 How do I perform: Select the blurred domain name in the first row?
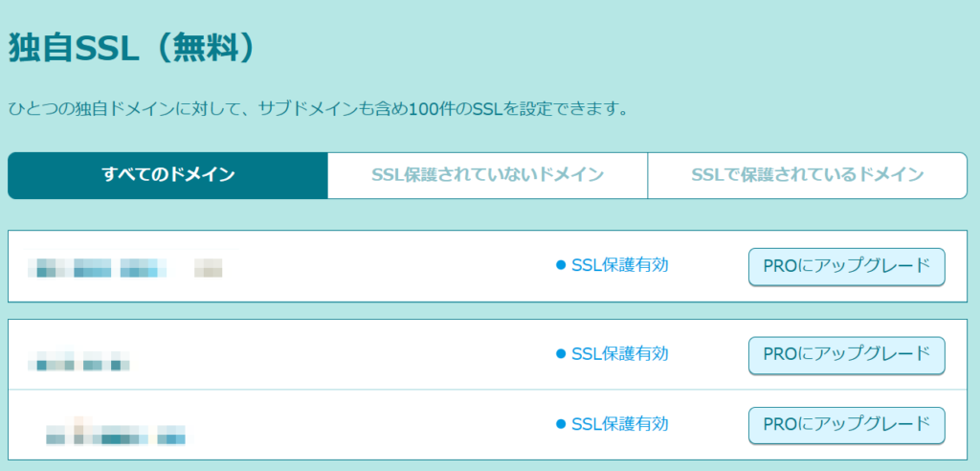124,267
